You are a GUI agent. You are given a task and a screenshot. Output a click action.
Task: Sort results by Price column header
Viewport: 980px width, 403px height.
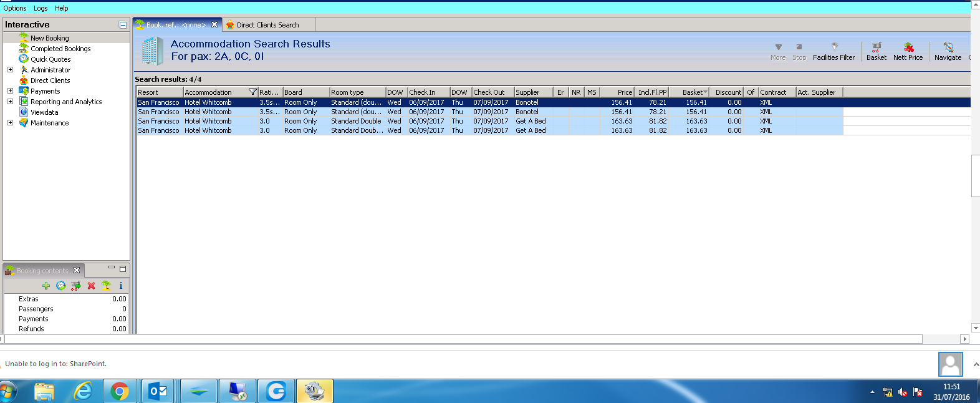(x=617, y=92)
